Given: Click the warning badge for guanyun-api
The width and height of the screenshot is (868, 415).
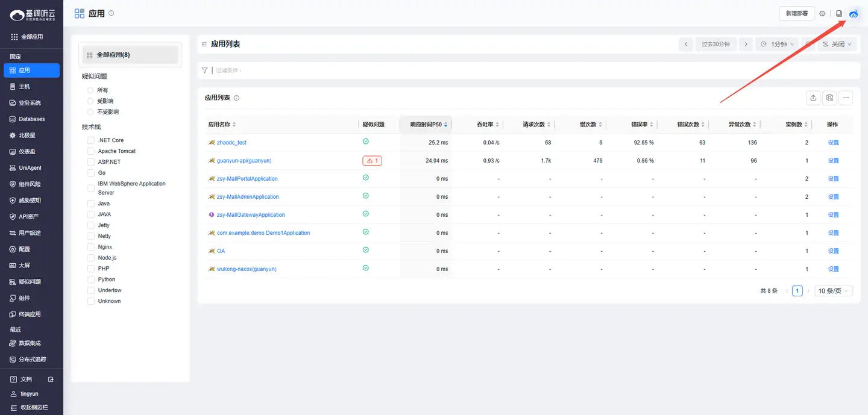Looking at the screenshot, I should pos(372,161).
